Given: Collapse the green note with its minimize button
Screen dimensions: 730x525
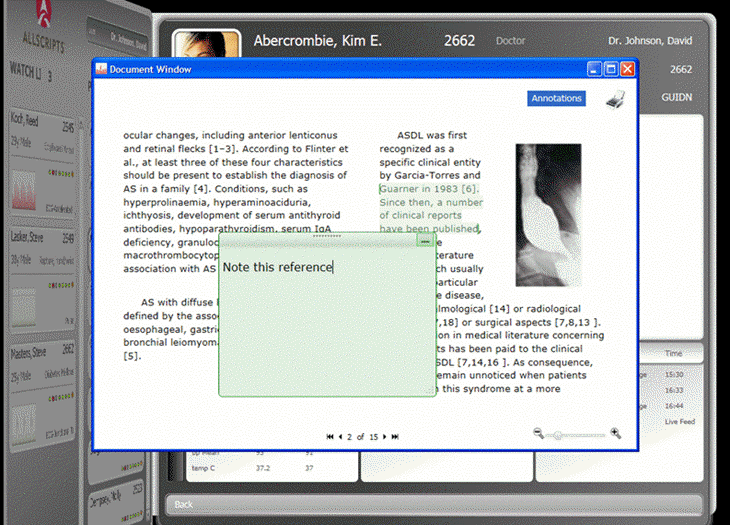Looking at the screenshot, I should point(425,241).
